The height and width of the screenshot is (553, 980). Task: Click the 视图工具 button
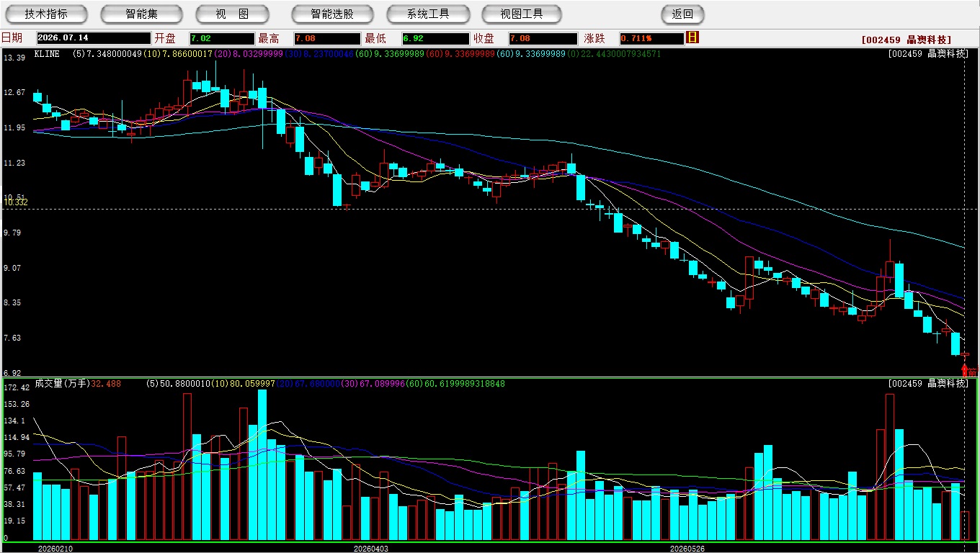[523, 14]
